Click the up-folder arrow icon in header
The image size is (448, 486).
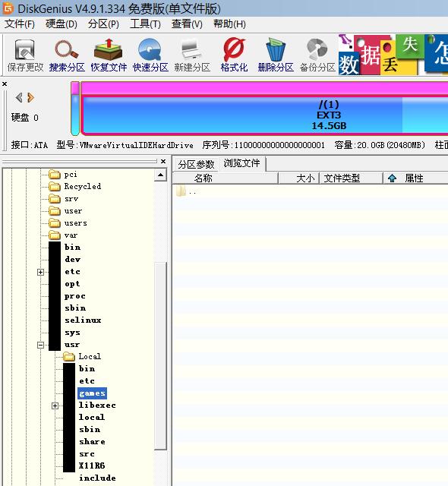point(393,178)
